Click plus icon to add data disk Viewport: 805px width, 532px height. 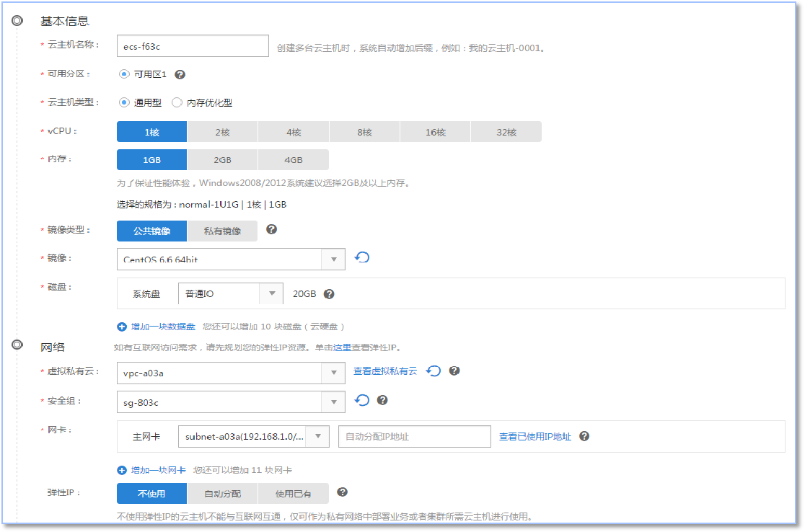tap(122, 327)
